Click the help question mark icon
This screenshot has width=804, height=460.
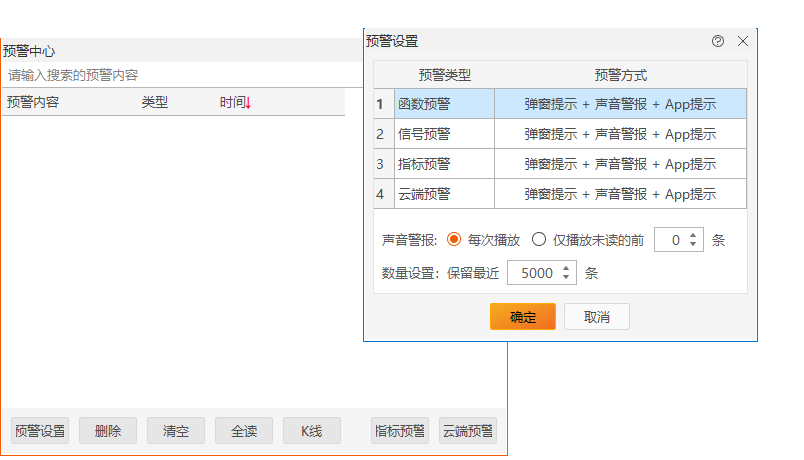click(717, 41)
